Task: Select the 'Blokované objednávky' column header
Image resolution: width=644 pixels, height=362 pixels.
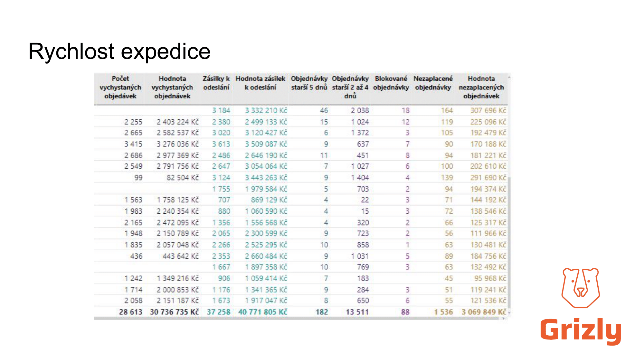Action: (391, 83)
